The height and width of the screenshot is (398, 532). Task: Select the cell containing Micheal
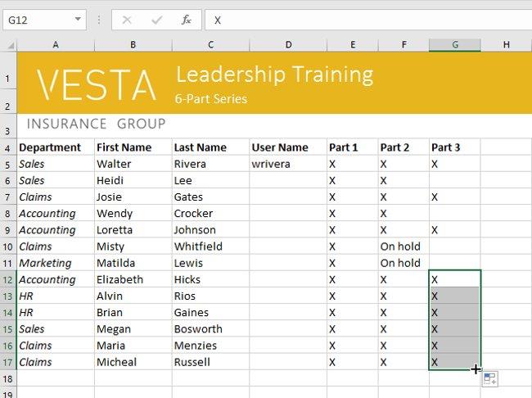tap(133, 362)
